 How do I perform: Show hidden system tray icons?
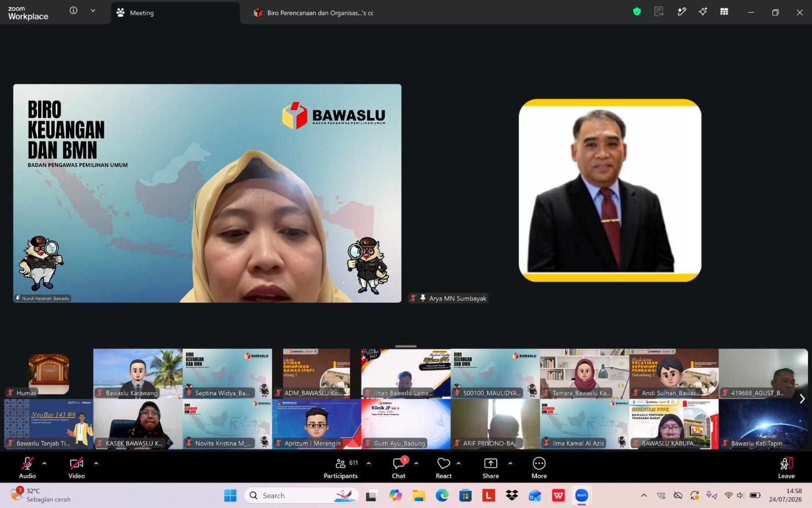(644, 495)
